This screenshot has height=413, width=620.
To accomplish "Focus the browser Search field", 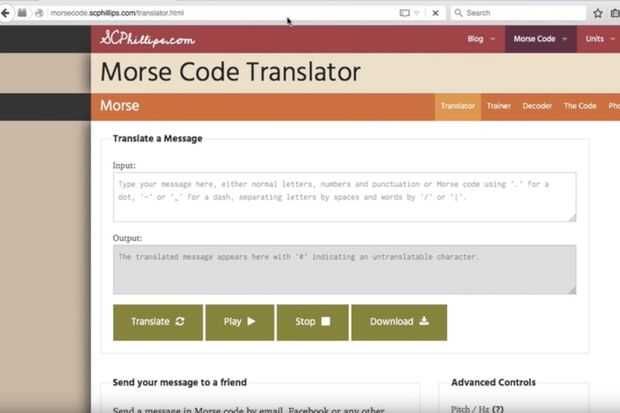I will pos(518,13).
